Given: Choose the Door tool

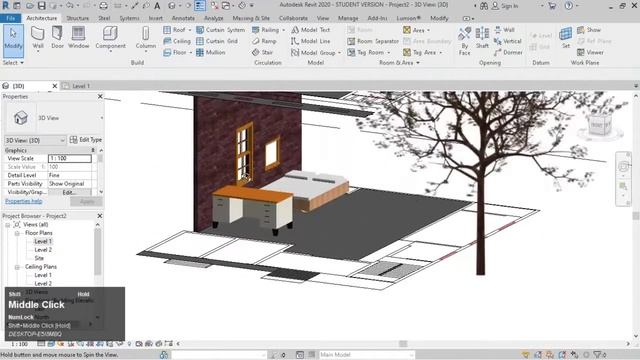Looking at the screenshot, I should tap(58, 38).
